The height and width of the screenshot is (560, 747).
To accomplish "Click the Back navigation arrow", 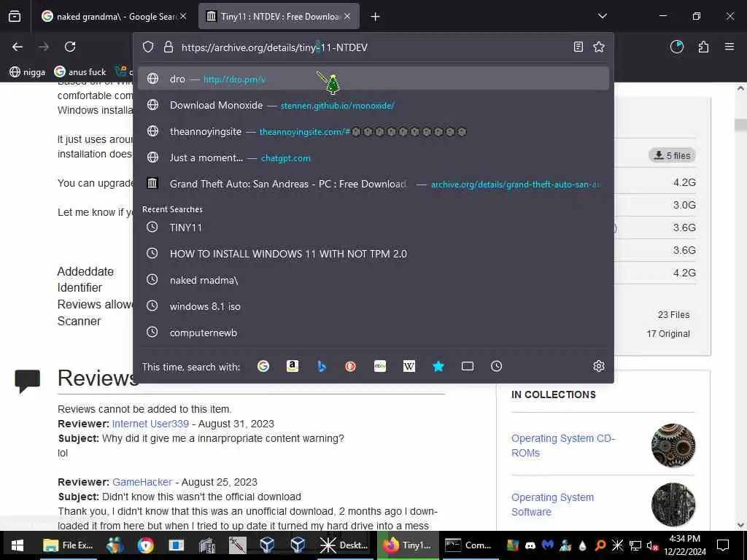I will pyautogui.click(x=18, y=47).
